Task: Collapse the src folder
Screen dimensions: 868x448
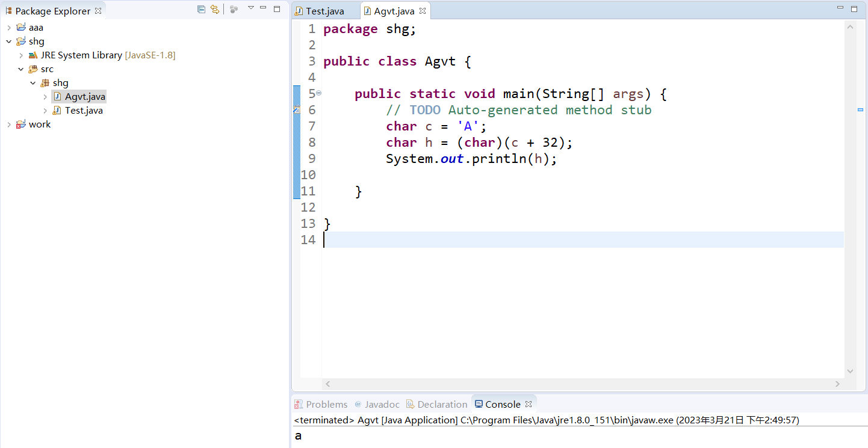Action: (x=21, y=69)
